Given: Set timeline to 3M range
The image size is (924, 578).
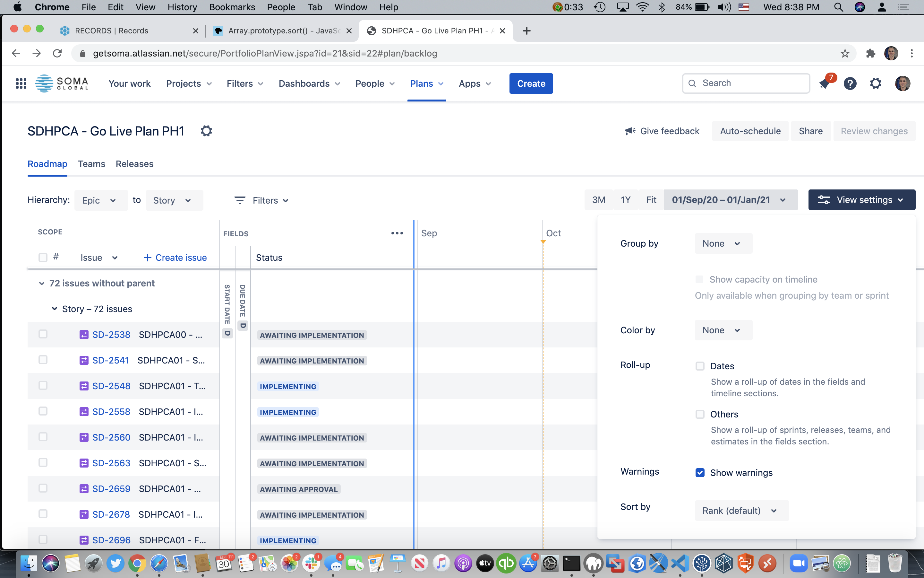Looking at the screenshot, I should coord(599,200).
